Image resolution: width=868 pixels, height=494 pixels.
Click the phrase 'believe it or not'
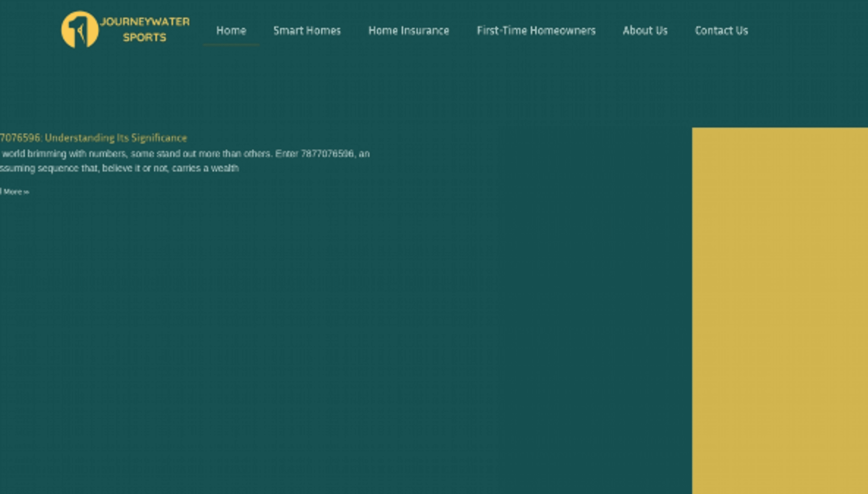[x=135, y=169]
